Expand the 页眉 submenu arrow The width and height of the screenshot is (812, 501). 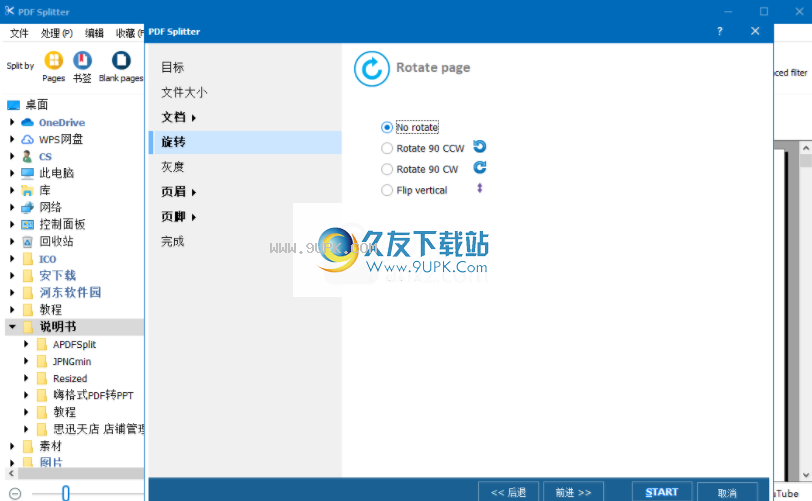click(194, 193)
